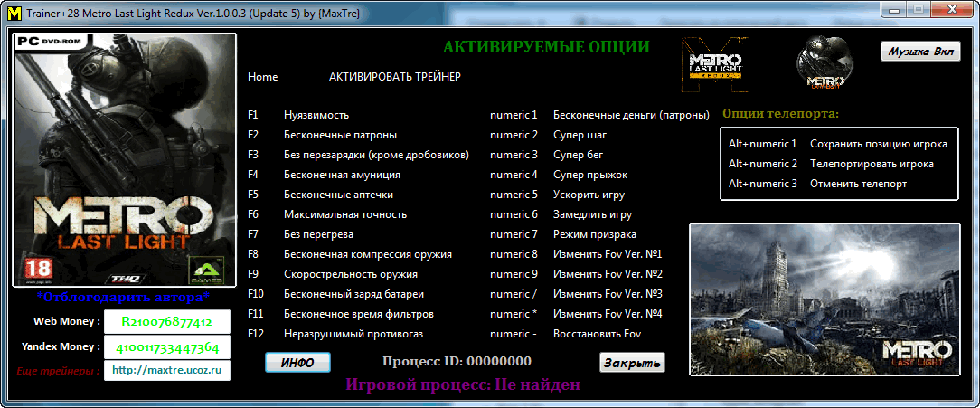This screenshot has width=980, height=408.
Task: Click the Опции телепорта heading
Action: coord(780,114)
